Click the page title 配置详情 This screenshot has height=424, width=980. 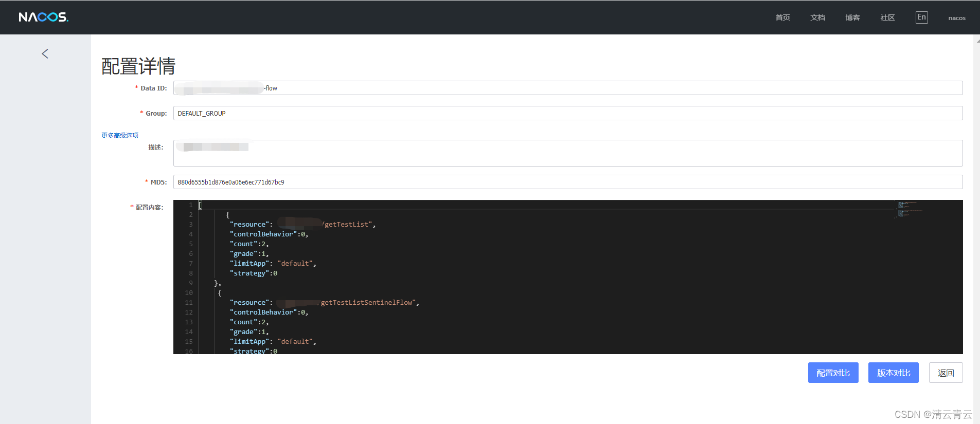point(138,66)
